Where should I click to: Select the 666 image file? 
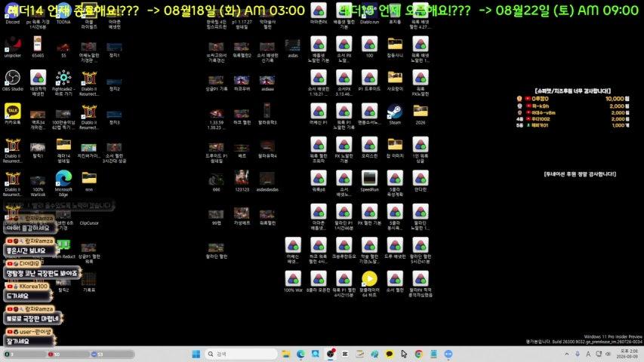pos(216,182)
